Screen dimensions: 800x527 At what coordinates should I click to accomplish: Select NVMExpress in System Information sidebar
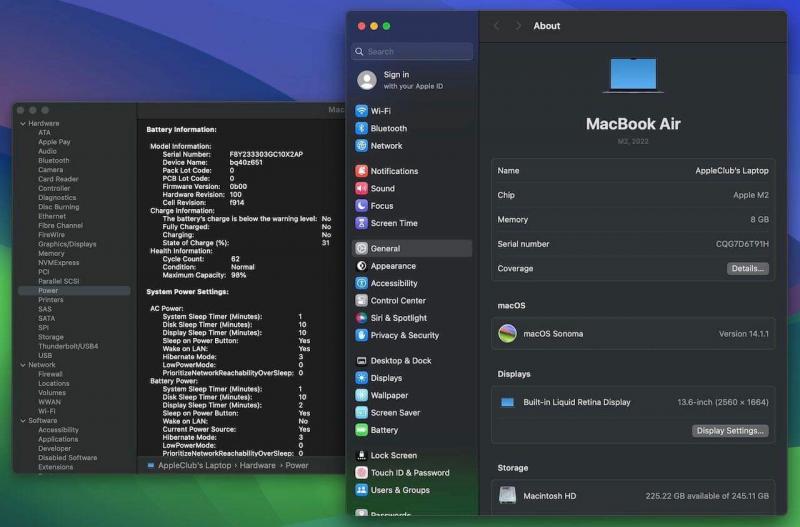(x=58, y=263)
